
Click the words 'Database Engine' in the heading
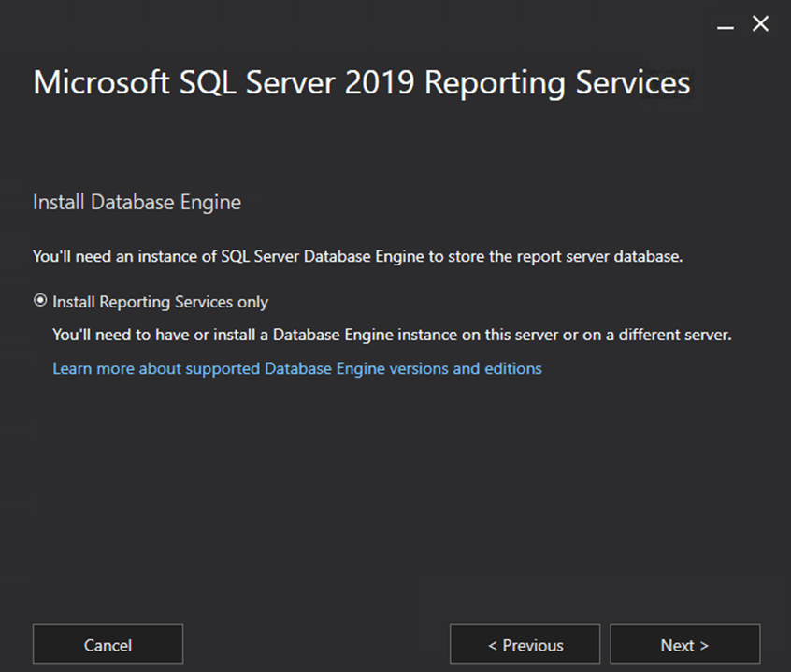coord(165,202)
